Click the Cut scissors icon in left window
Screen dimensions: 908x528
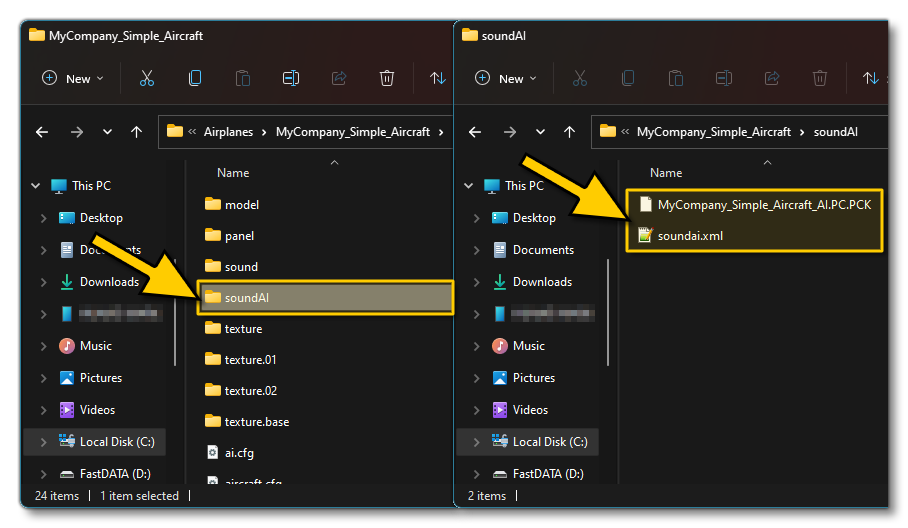(147, 78)
